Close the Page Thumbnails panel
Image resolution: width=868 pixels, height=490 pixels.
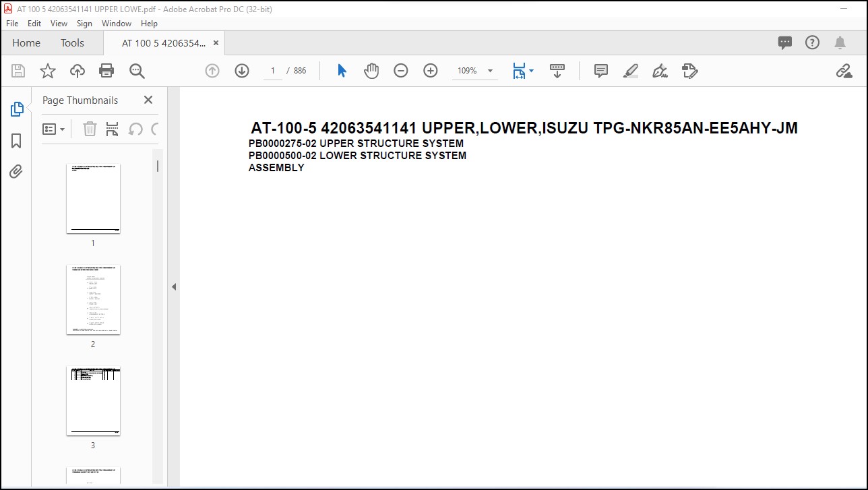tap(148, 100)
